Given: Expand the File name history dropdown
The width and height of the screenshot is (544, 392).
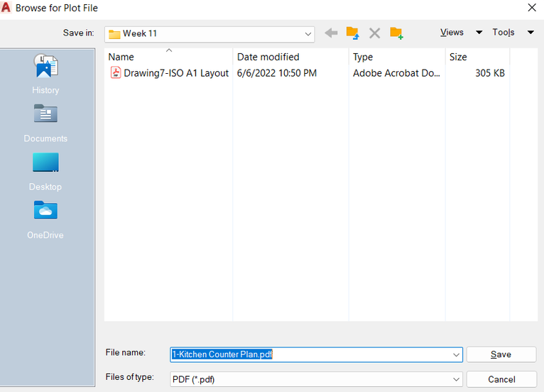Looking at the screenshot, I should coord(456,355).
